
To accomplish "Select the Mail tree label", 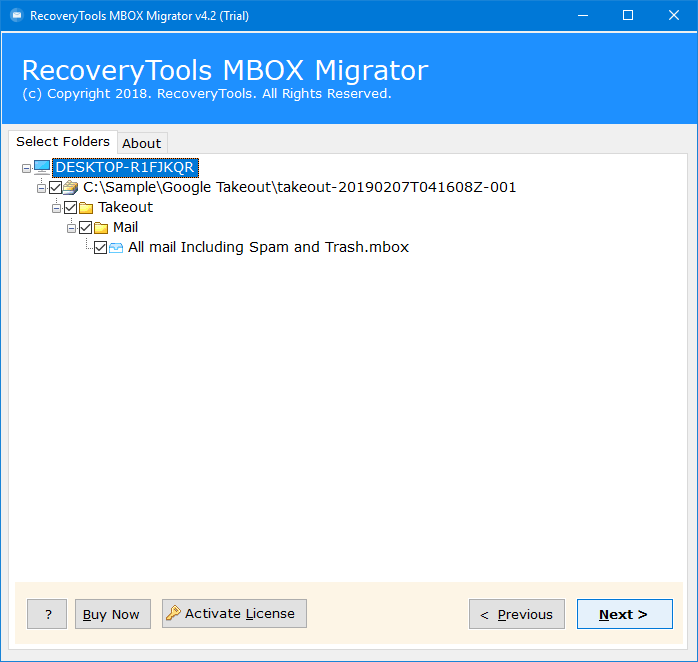I will (x=126, y=227).
